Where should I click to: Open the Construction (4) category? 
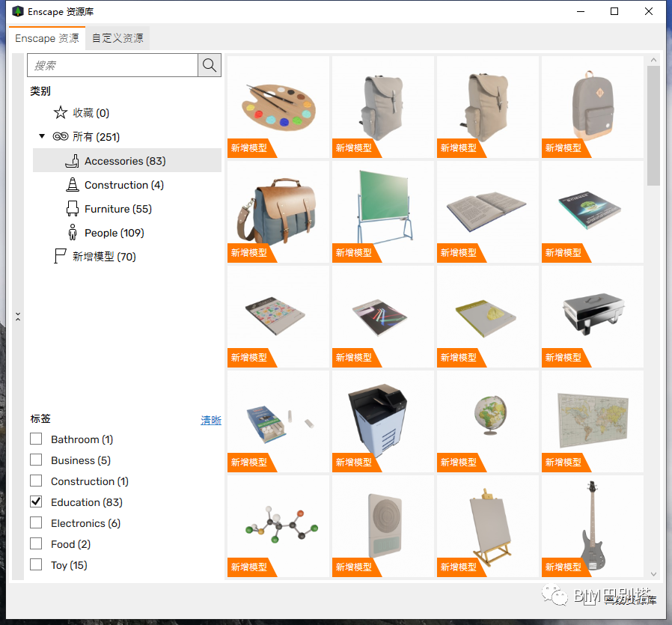point(124,185)
